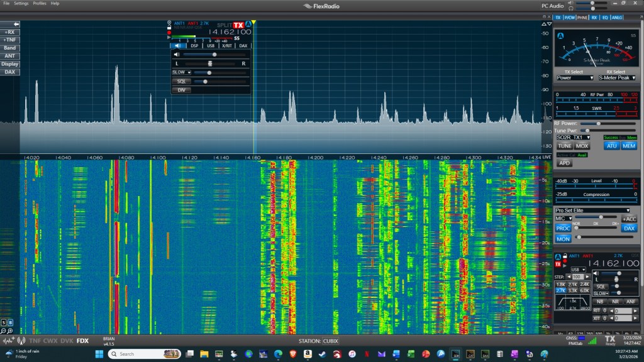Image resolution: width=644 pixels, height=362 pixels.
Task: Click the red TX indicator on the slice flag
Action: click(x=238, y=25)
